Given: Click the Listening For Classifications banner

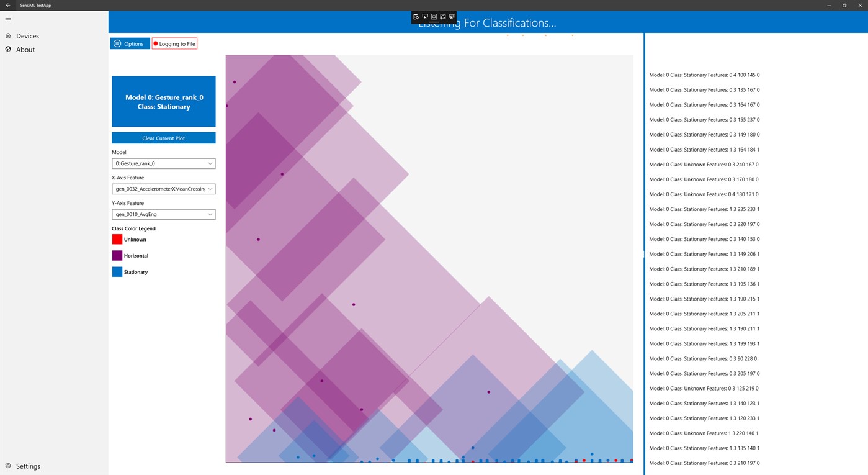Looking at the screenshot, I should (487, 23).
